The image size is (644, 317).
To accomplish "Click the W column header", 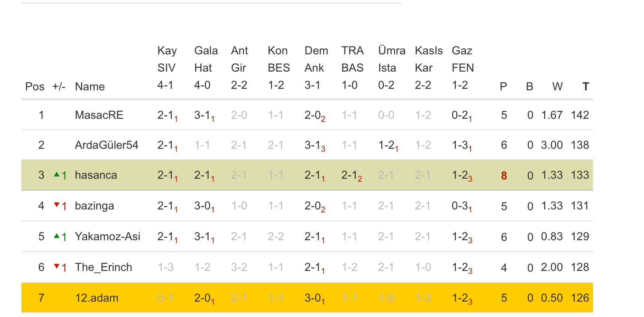I will (x=557, y=87).
